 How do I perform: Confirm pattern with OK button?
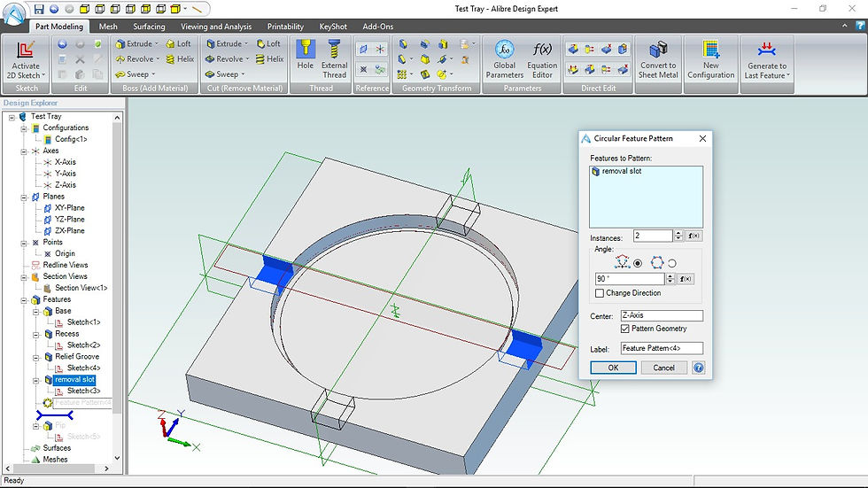click(x=613, y=368)
